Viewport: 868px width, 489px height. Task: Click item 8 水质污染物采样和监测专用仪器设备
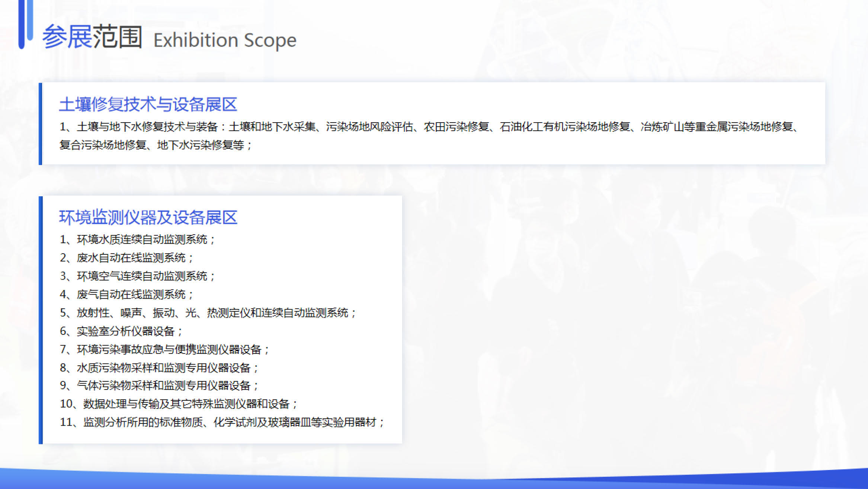[x=159, y=368]
